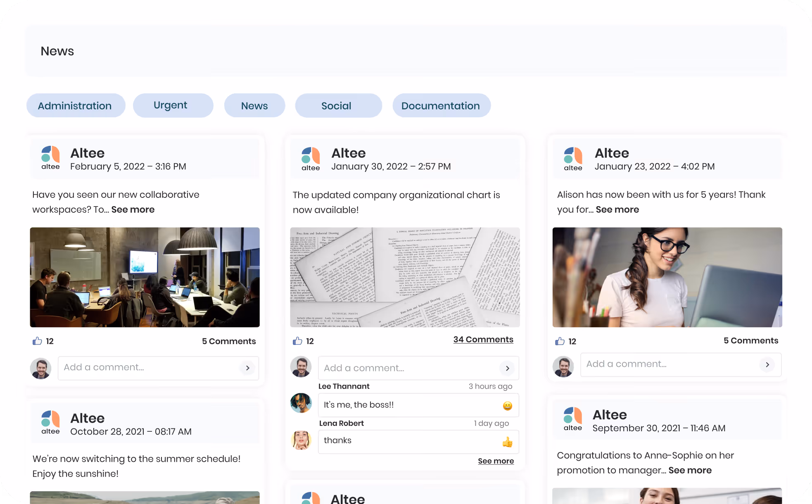Screen dimensions: 812x504
Task: Click Altee logo on January 23 post
Action: (573, 159)
